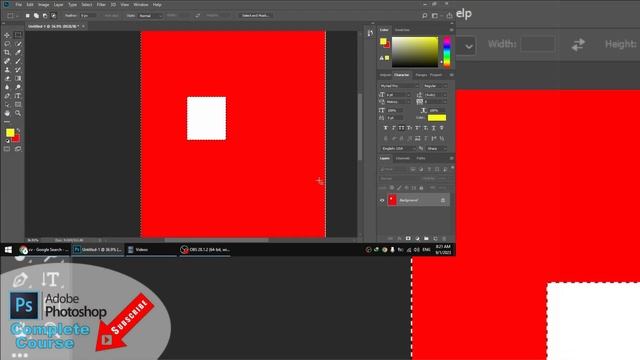Click the Background layer thumbnail
Viewport: 640px width, 360px height.
(392, 200)
